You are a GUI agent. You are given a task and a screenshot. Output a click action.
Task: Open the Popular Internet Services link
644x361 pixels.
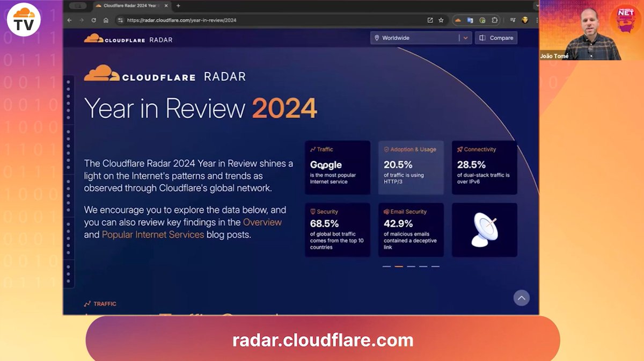click(153, 234)
